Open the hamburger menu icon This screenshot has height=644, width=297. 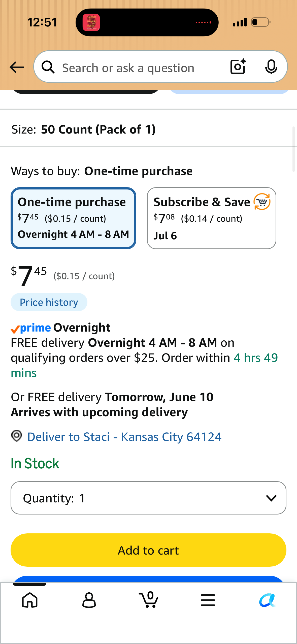point(208,600)
